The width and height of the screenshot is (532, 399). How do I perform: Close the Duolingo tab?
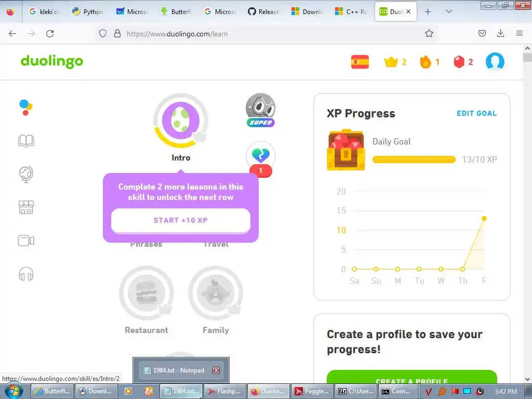click(408, 11)
